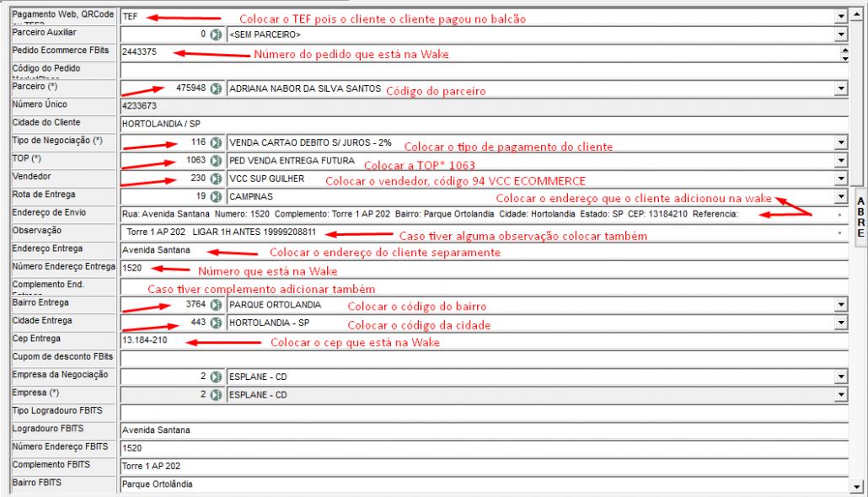Open the Rota de Entrega lookup icon
868x497 pixels.
coord(216,196)
